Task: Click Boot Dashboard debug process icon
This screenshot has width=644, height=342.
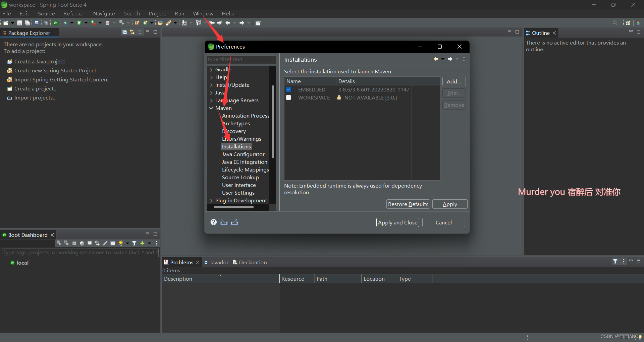Action: (66, 243)
